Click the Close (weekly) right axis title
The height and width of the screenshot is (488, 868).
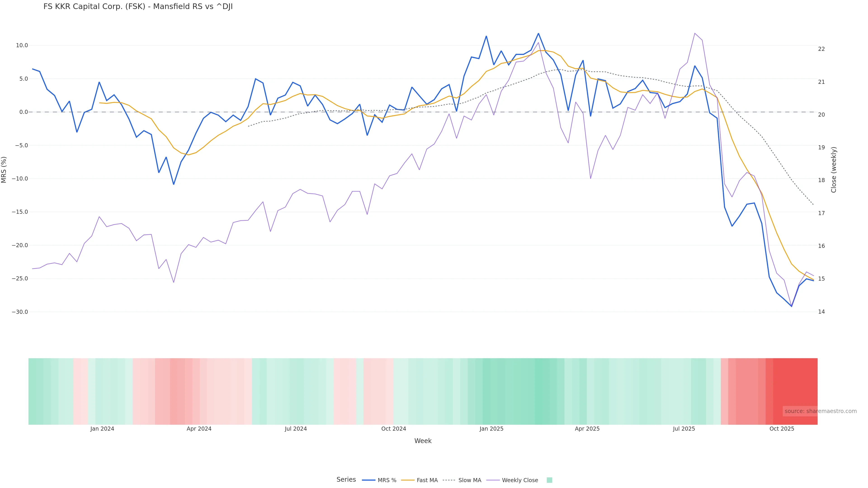[834, 170]
